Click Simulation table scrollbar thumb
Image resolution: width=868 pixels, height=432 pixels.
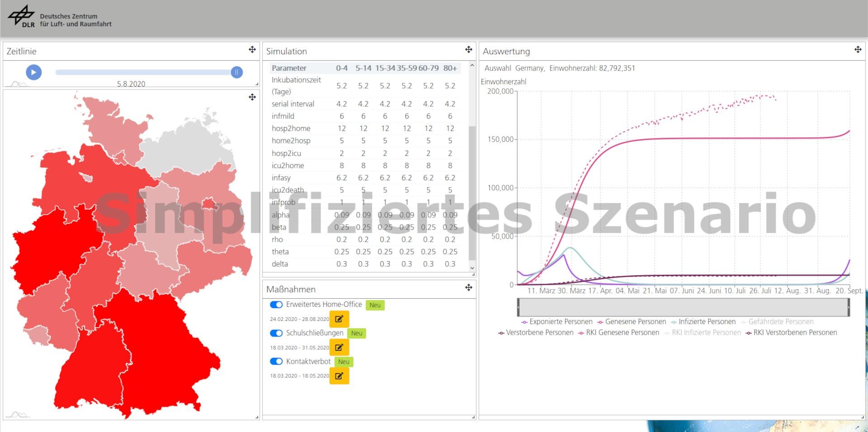pos(472,192)
